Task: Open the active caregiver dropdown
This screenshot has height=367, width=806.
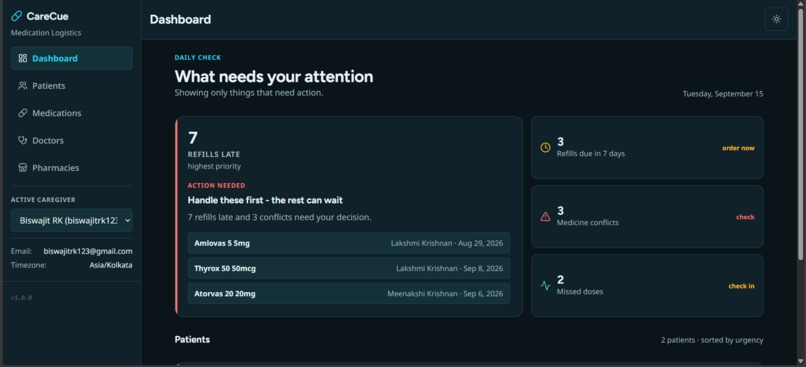Action: click(71, 220)
